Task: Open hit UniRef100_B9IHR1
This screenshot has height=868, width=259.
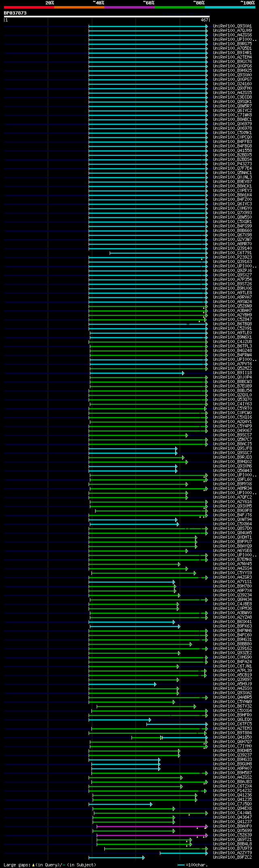Action: pos(232,53)
